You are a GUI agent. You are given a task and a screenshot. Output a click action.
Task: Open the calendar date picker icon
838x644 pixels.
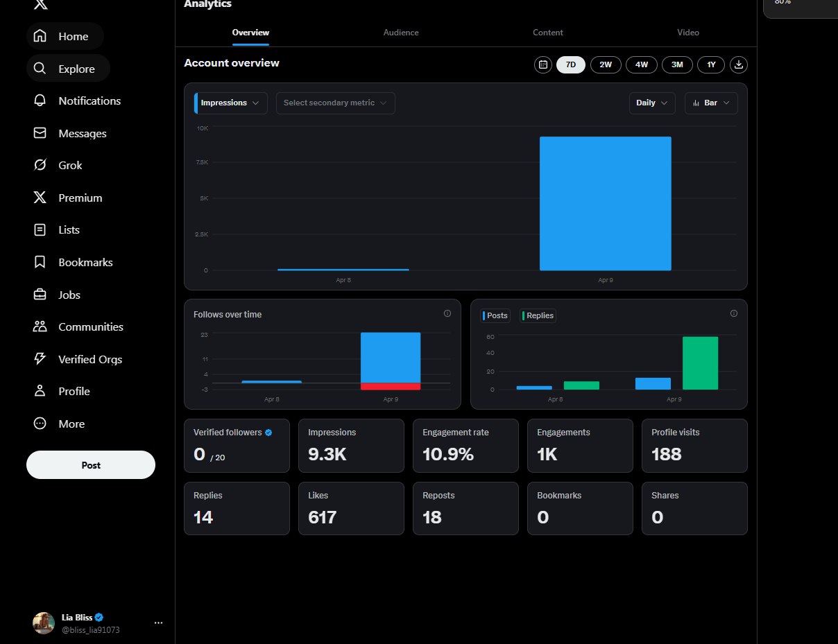543,64
